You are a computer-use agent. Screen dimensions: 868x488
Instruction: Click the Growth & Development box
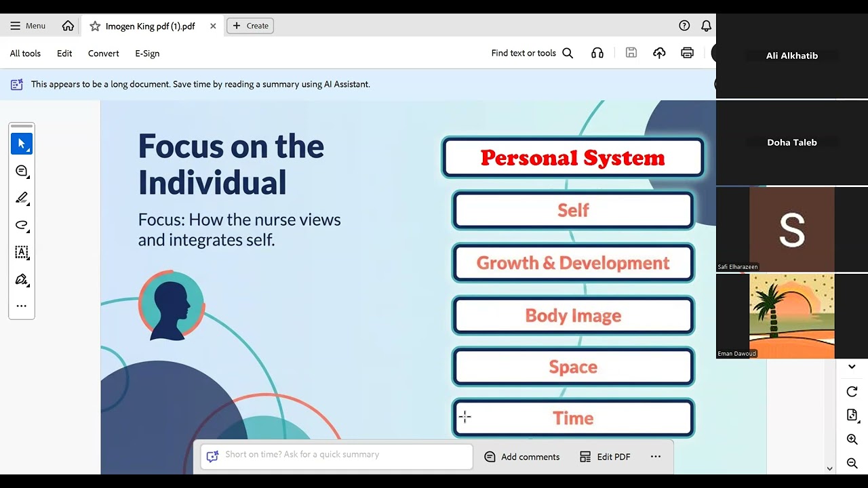pyautogui.click(x=573, y=263)
